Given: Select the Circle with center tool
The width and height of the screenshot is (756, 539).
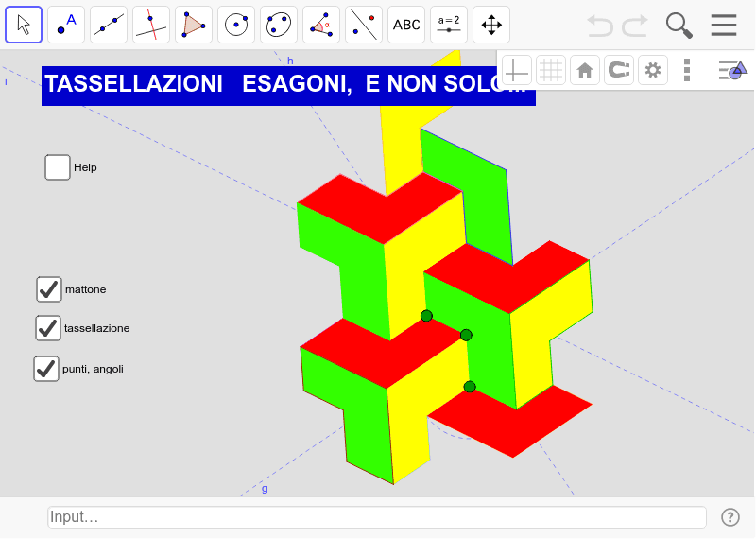Looking at the screenshot, I should pyautogui.click(x=236, y=25).
